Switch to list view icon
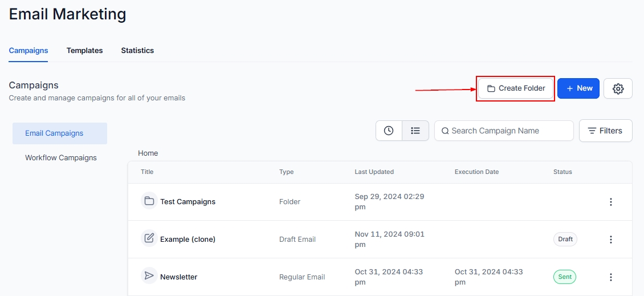This screenshot has height=296, width=644. point(415,131)
